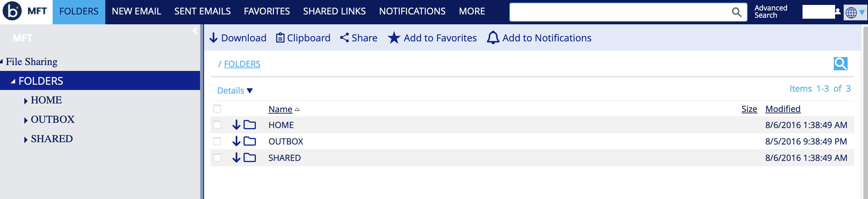
Task: Click the Clipboard icon in toolbar
Action: click(280, 38)
